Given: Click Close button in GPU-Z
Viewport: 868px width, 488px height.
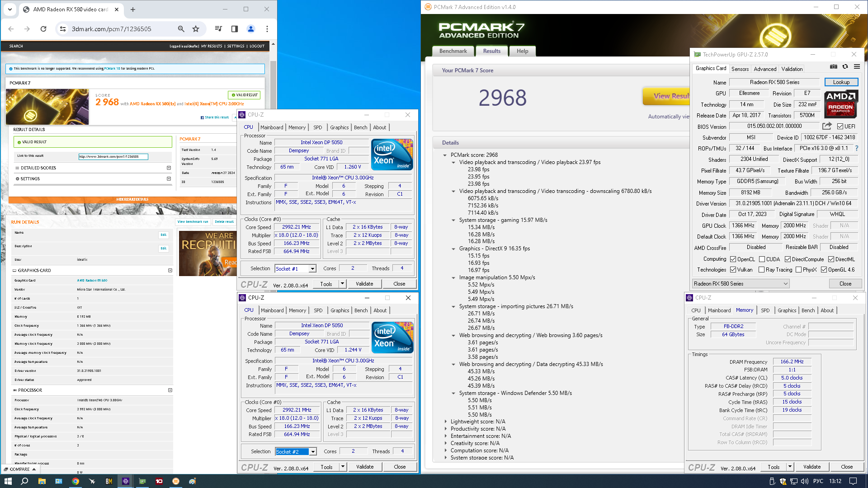Looking at the screenshot, I should click(845, 284).
